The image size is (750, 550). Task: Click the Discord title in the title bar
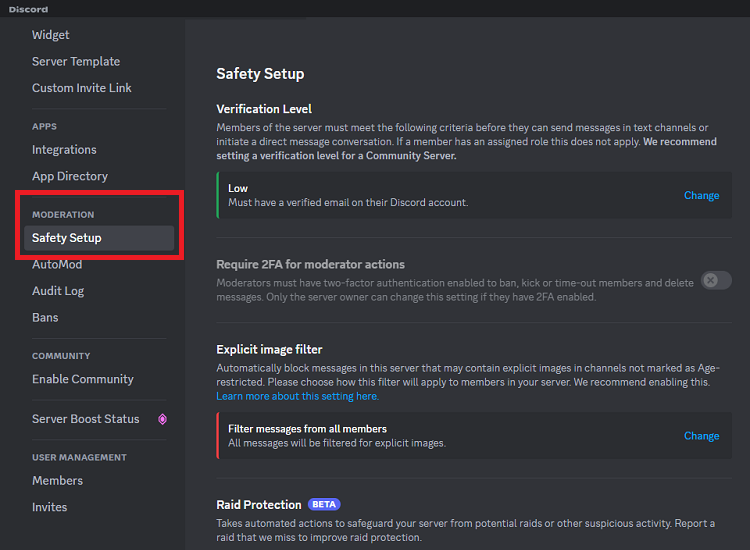pos(28,9)
